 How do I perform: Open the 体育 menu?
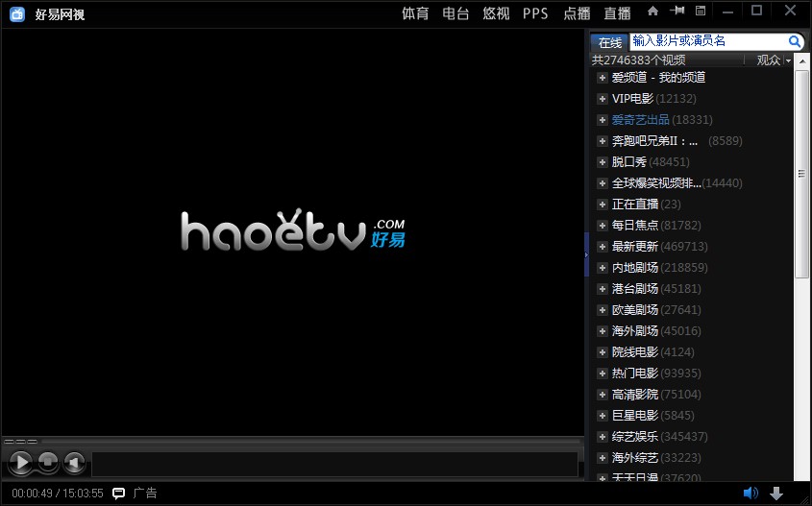point(415,13)
